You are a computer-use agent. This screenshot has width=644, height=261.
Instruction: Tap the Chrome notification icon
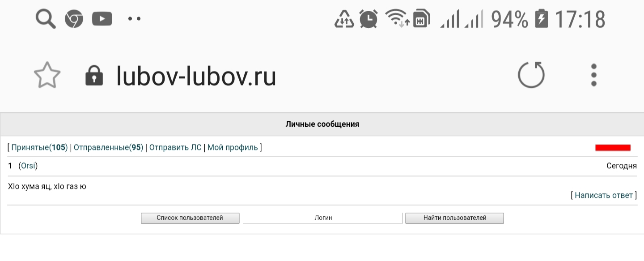74,19
